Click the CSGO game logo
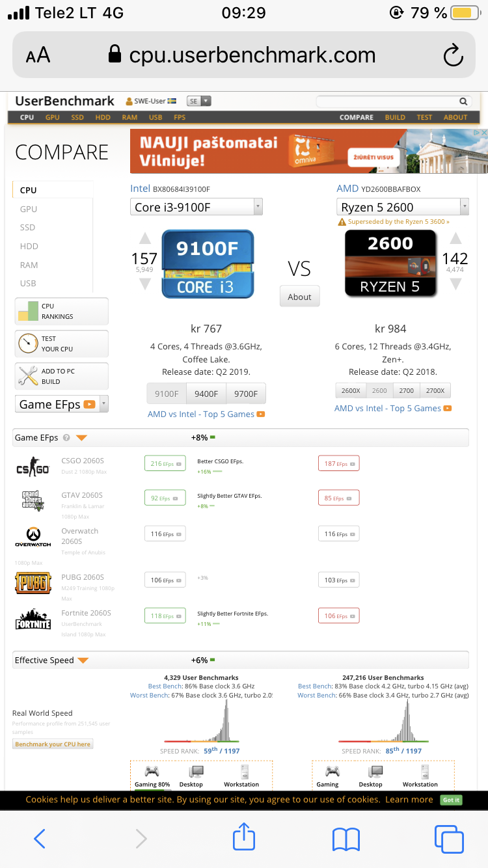This screenshot has height=868, width=488. point(33,467)
